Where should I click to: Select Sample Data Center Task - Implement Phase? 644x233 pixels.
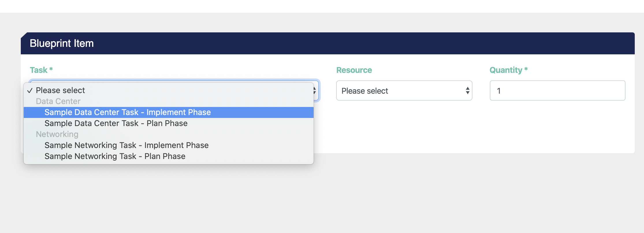[127, 112]
